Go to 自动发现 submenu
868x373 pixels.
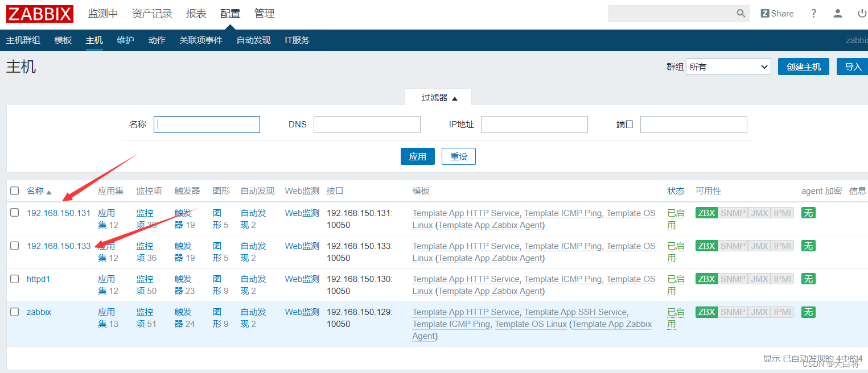pyautogui.click(x=253, y=40)
